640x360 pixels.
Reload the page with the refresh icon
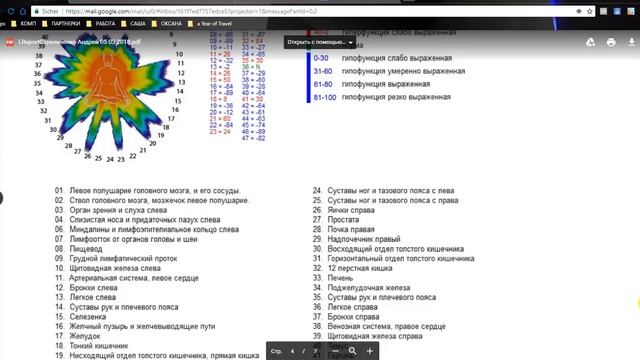click(11, 11)
